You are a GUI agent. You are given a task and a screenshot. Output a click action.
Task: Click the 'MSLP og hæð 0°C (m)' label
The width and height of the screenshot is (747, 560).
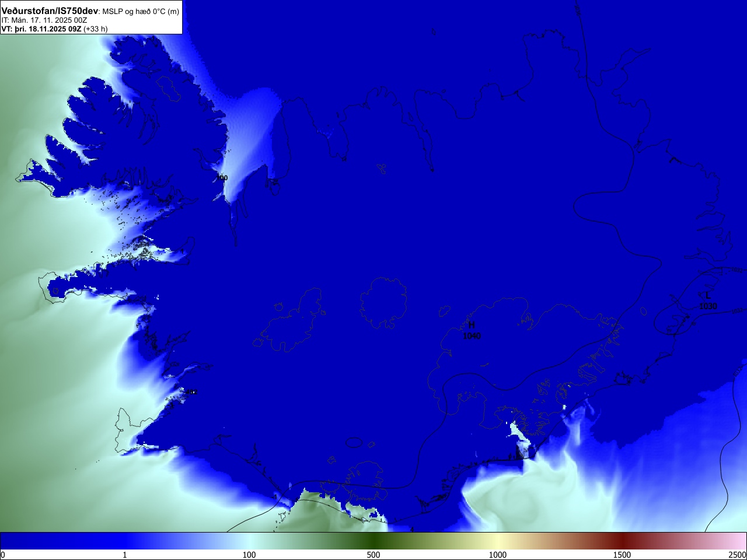pyautogui.click(x=141, y=12)
